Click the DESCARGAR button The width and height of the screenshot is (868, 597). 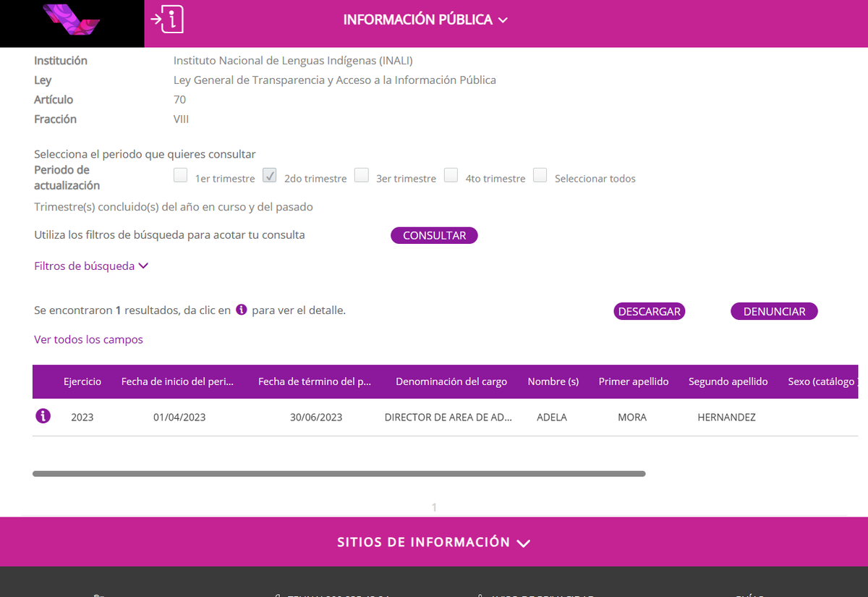click(x=650, y=311)
